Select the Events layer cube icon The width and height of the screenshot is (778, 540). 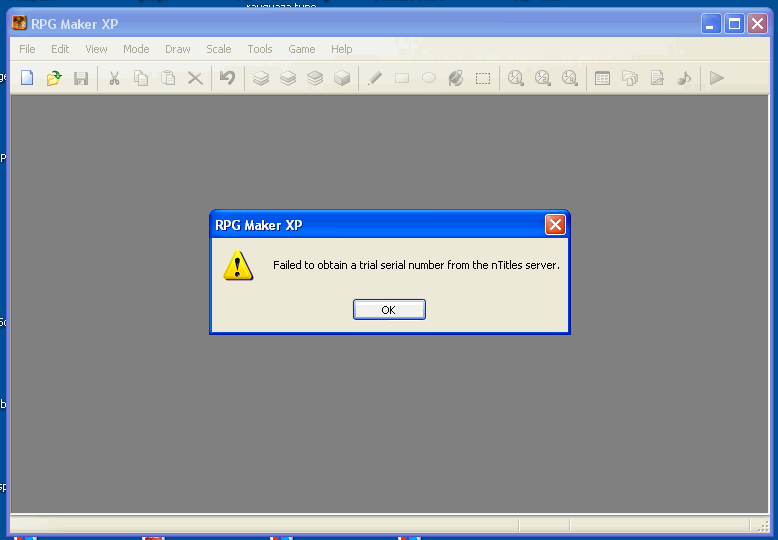(x=342, y=78)
